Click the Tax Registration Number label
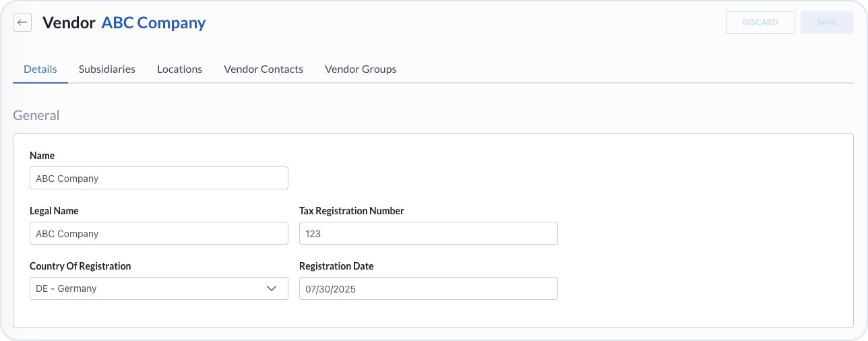 [351, 211]
